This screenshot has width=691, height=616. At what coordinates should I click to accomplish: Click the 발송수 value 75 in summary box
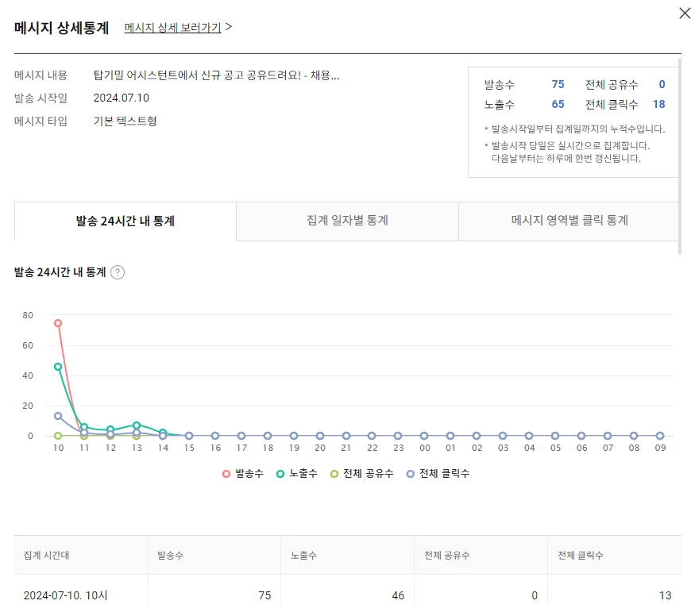click(558, 85)
